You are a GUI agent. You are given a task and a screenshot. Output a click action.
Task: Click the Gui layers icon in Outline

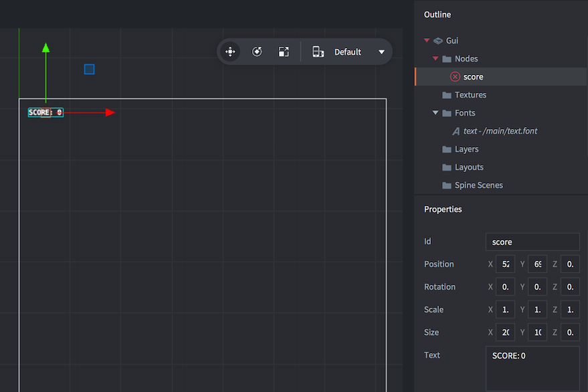coord(438,41)
